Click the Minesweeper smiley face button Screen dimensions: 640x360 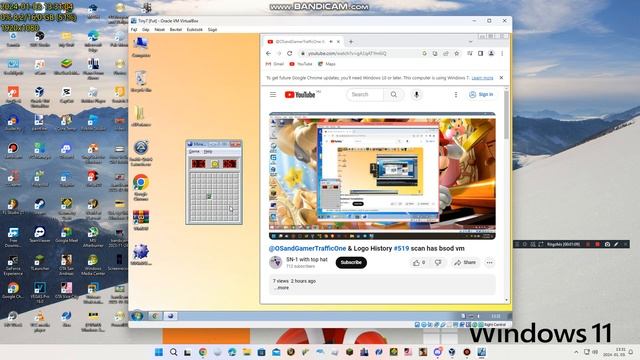point(214,164)
